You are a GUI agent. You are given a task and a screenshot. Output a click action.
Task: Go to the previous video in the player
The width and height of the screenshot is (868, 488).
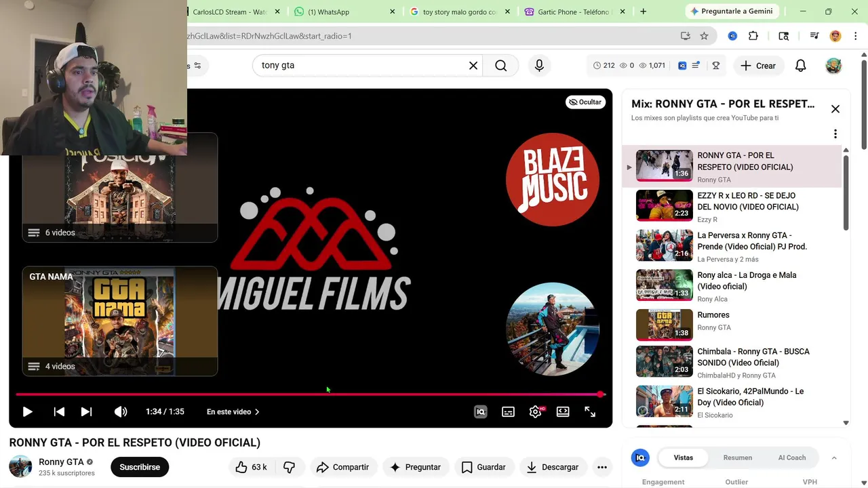click(x=59, y=411)
